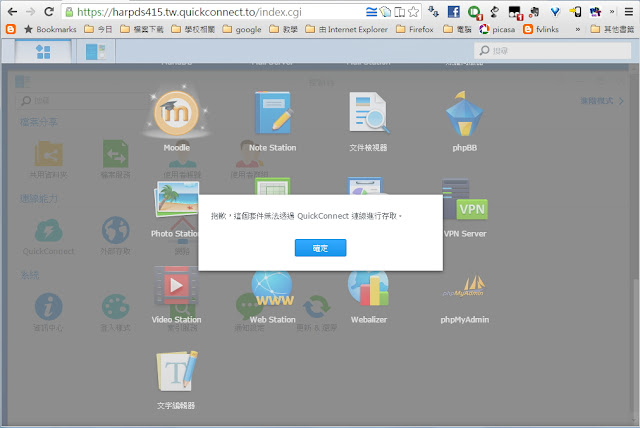Open the green spreadsheet app icon
Viewport: 640px width, 428px height.
tap(272, 186)
